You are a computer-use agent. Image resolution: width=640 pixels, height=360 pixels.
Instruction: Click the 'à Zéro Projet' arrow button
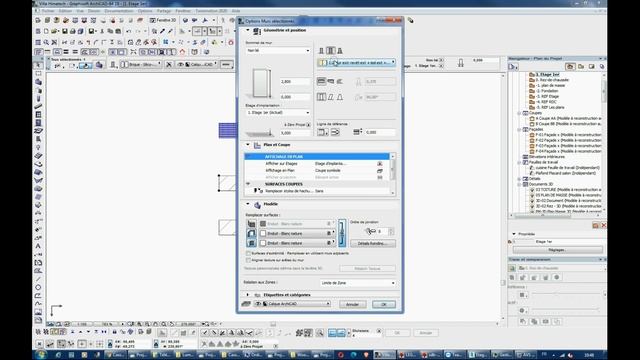pos(308,125)
